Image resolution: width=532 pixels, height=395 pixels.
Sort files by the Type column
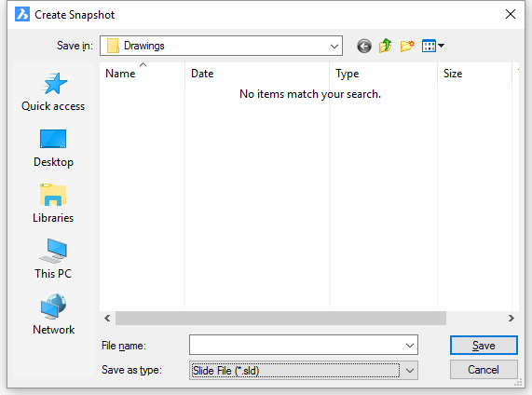383,74
